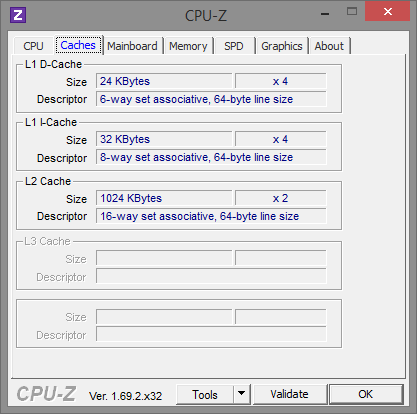Click the Validate button
Screen dimensions: 417x414
289,394
